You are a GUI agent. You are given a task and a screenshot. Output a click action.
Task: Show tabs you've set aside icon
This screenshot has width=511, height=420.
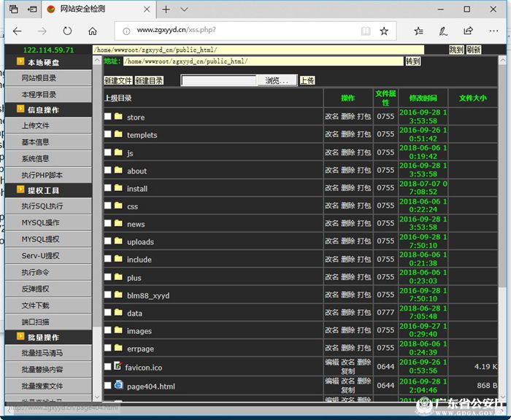14,9
